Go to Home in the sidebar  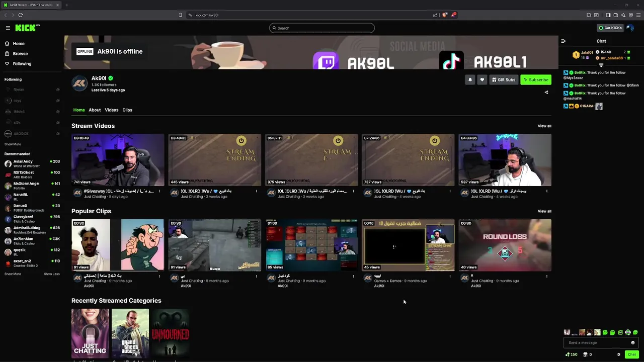coord(19,44)
